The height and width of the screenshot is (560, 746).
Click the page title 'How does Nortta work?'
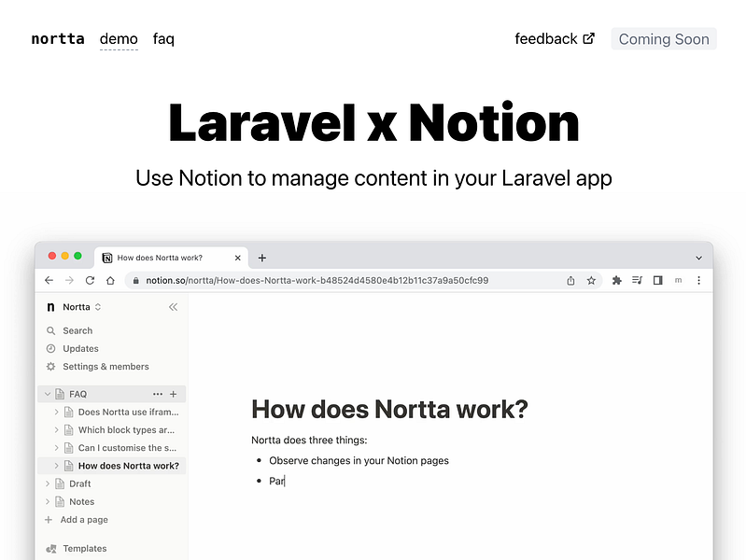point(389,409)
